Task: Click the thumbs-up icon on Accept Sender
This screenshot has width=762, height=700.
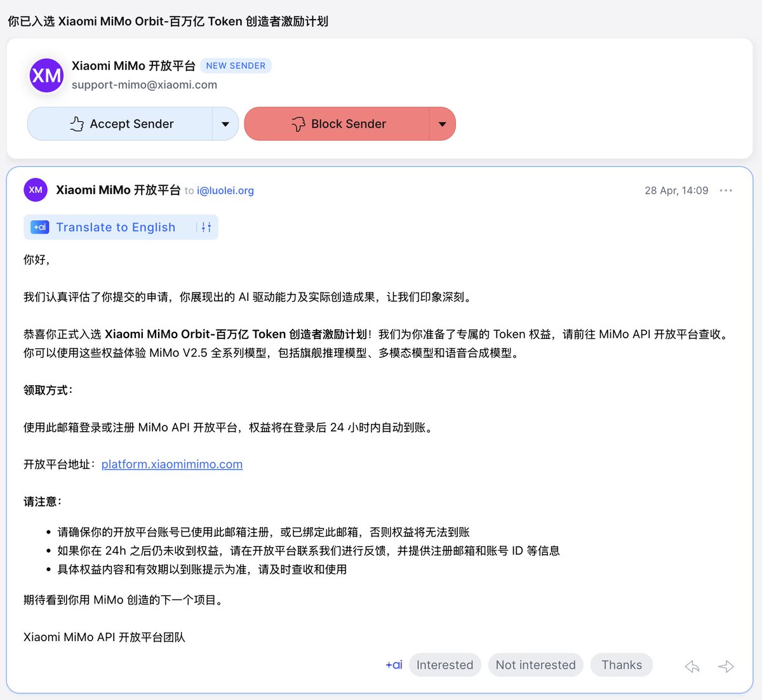Action: pos(77,124)
